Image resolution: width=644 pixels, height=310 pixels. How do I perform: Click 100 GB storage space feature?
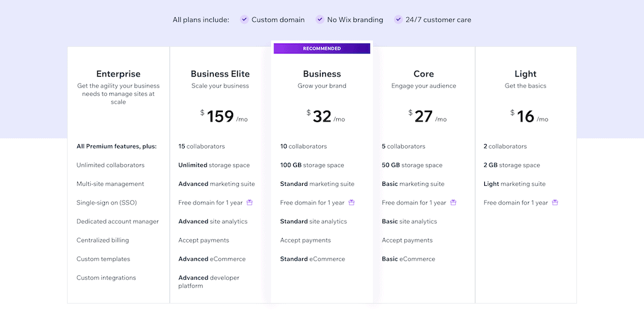312,165
